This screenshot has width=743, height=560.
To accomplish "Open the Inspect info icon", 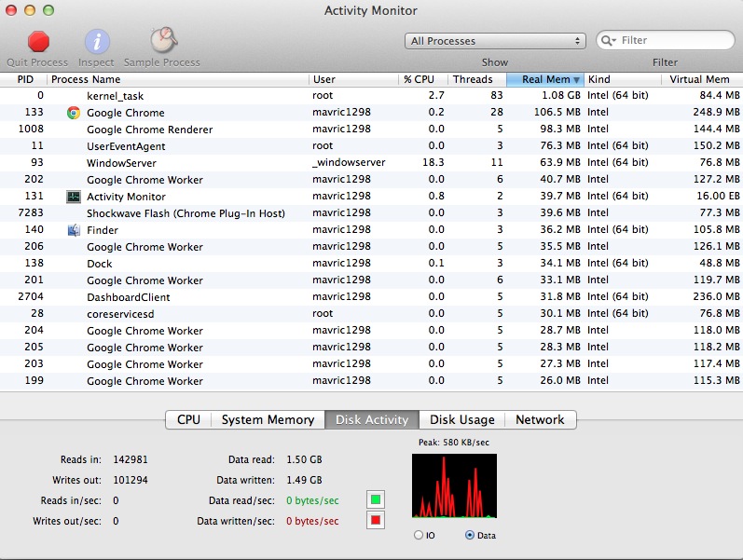I will tap(97, 41).
